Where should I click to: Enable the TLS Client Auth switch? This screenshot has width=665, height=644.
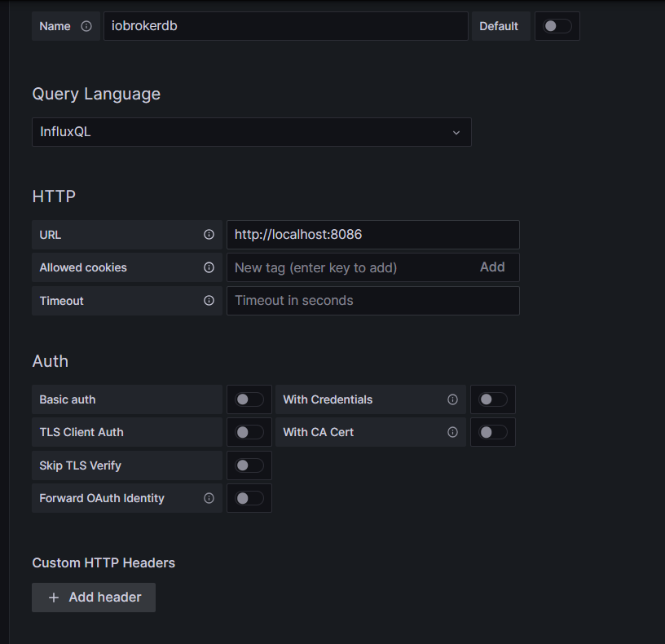tap(249, 432)
